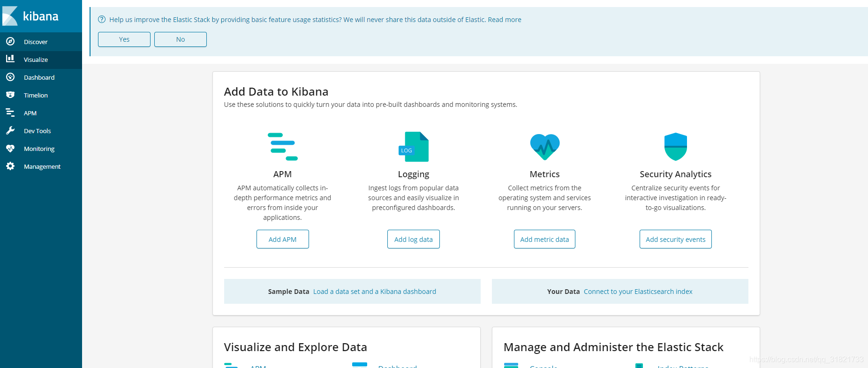Click the Metrics card title text
Viewport: 868px width, 368px height.
pos(545,174)
